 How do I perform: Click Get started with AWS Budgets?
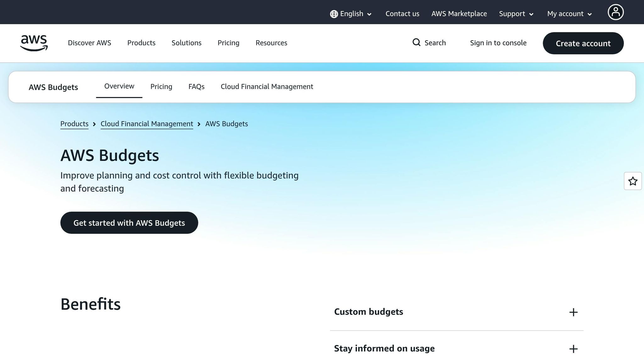(x=129, y=222)
